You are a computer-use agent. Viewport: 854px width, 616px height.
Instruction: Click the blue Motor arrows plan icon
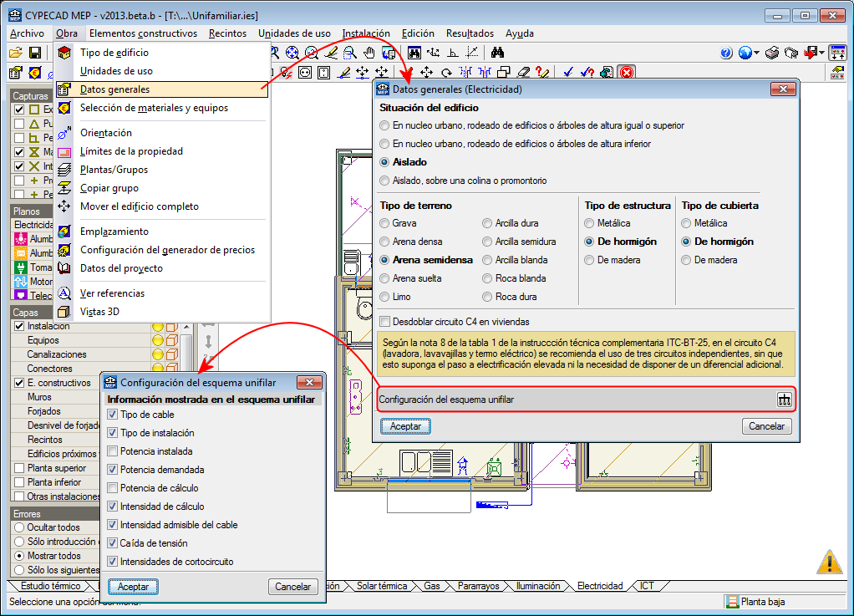pyautogui.click(x=21, y=281)
